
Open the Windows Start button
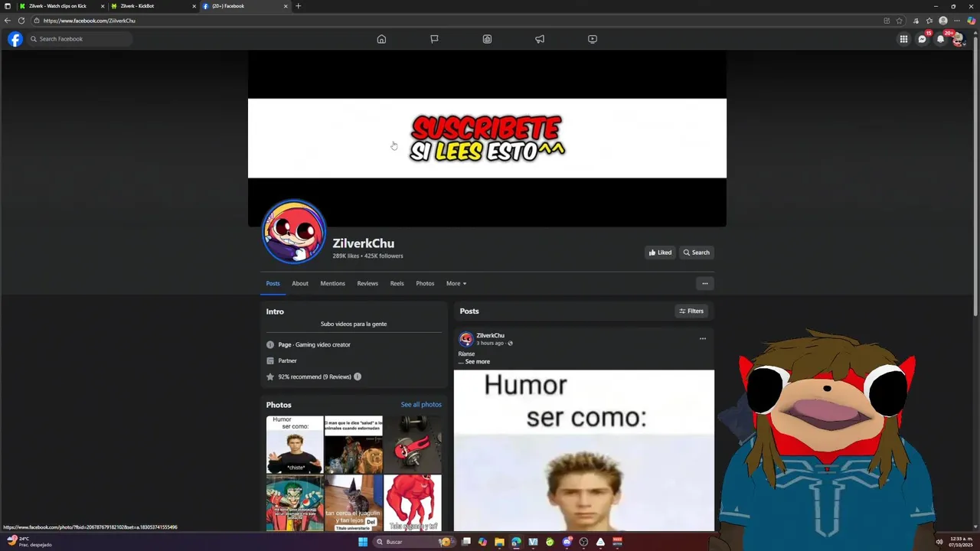[x=363, y=542]
